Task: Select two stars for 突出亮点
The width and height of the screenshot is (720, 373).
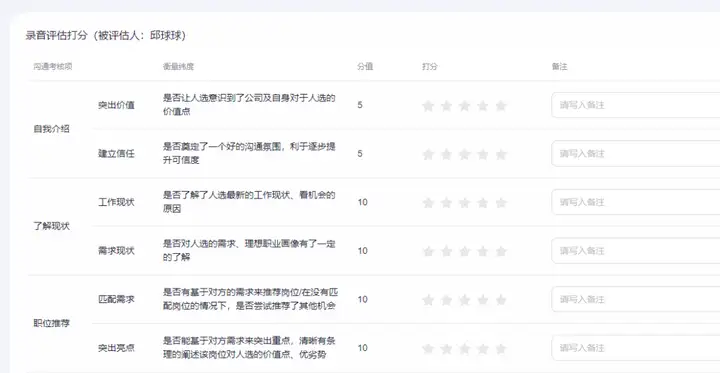Action: point(446,349)
